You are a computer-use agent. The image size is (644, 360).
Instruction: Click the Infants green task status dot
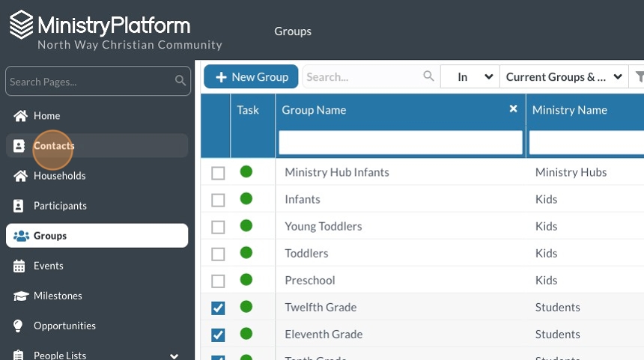[x=246, y=199]
